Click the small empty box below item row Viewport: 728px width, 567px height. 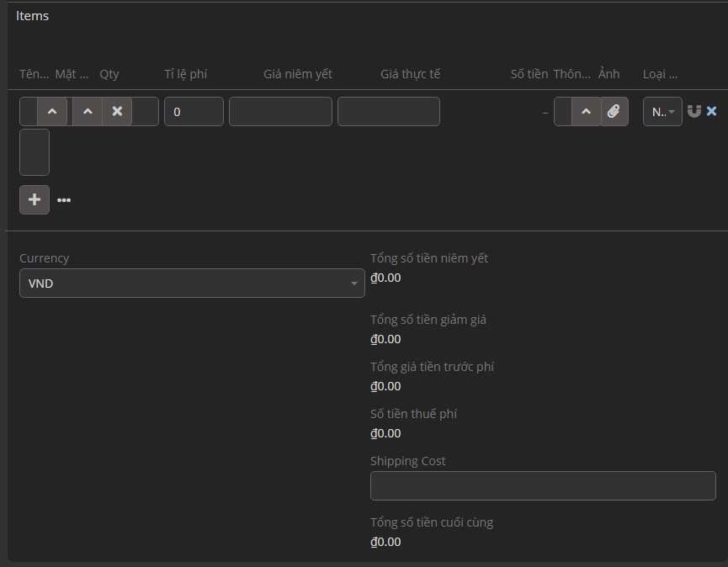pos(35,152)
